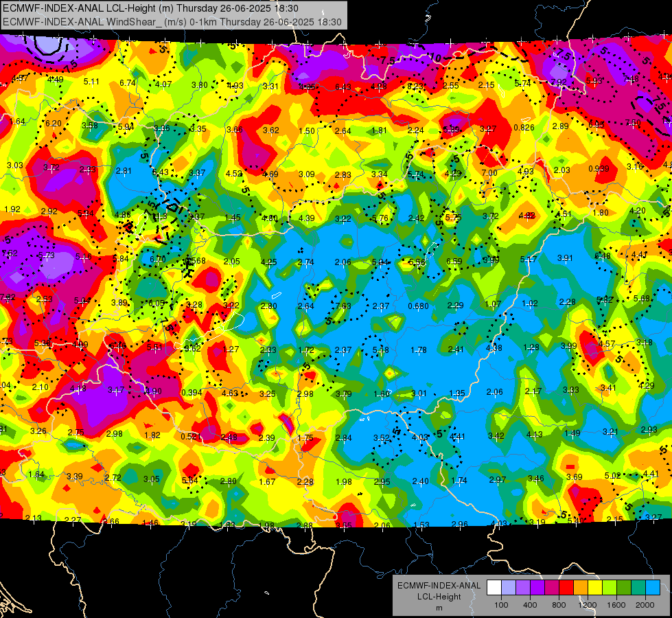Click the wind shear value 1.80
The height and width of the screenshot is (618, 672).
[601, 212]
